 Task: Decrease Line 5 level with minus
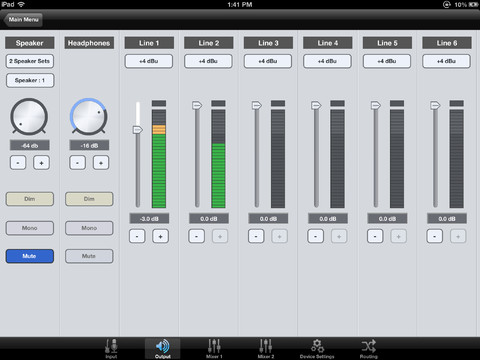pos(375,236)
